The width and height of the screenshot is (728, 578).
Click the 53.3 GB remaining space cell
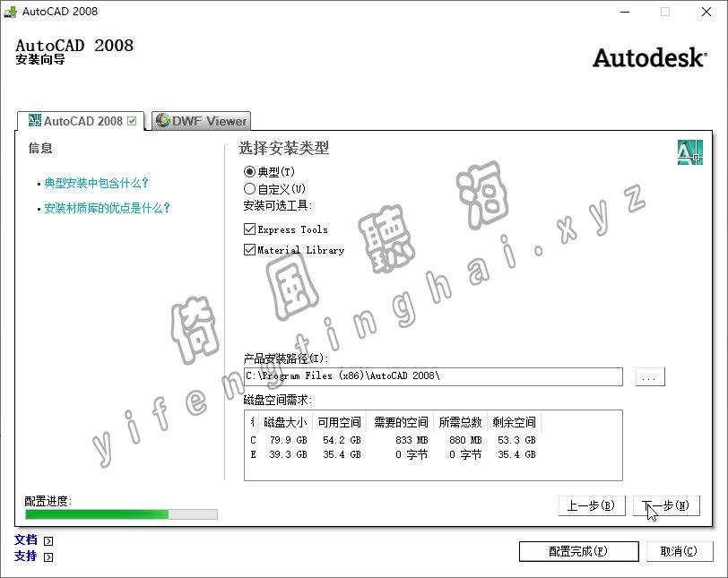pyautogui.click(x=516, y=440)
